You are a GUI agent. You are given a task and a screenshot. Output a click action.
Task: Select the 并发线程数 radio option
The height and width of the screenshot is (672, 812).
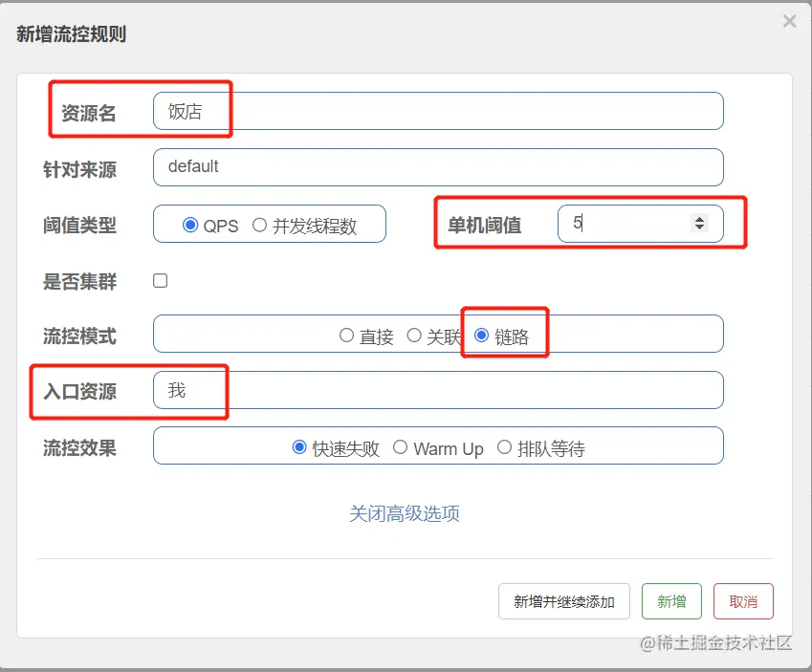[259, 225]
